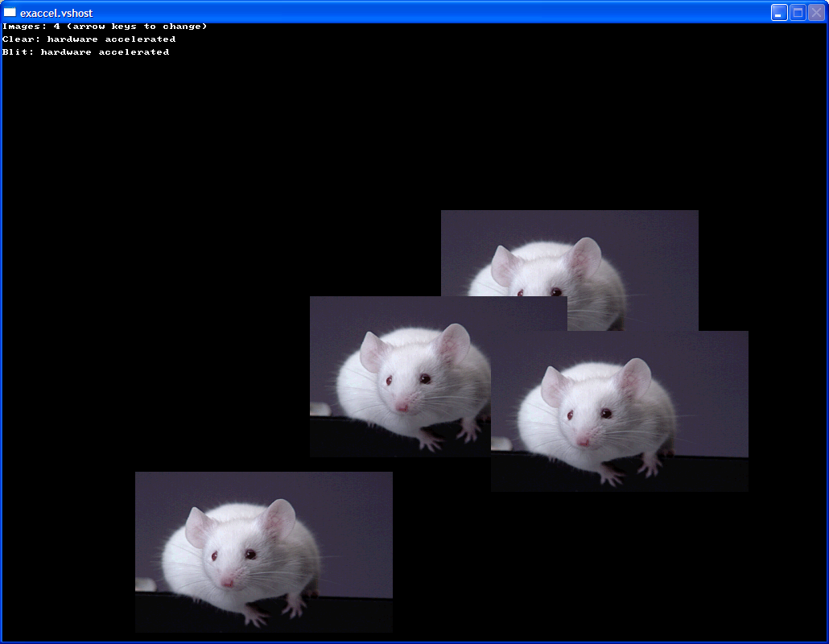Screen dimensions: 829x644
Task: Click the "Blit: hardware accelerated" text
Action: (x=85, y=52)
